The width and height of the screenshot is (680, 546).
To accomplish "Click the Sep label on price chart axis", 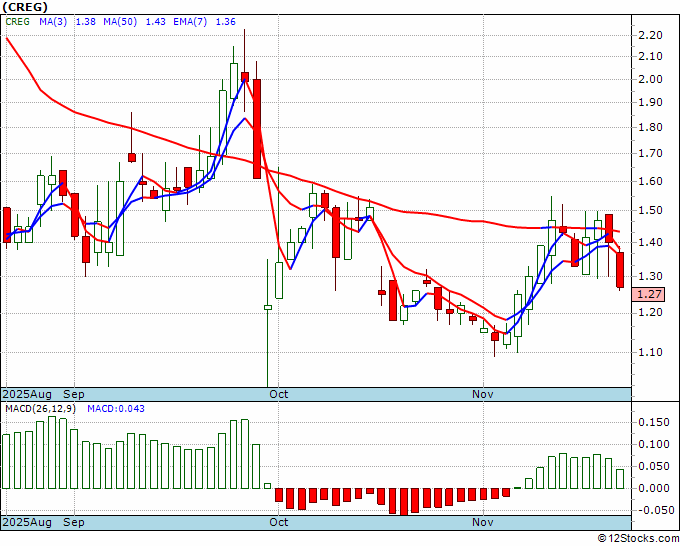I will pos(74,394).
